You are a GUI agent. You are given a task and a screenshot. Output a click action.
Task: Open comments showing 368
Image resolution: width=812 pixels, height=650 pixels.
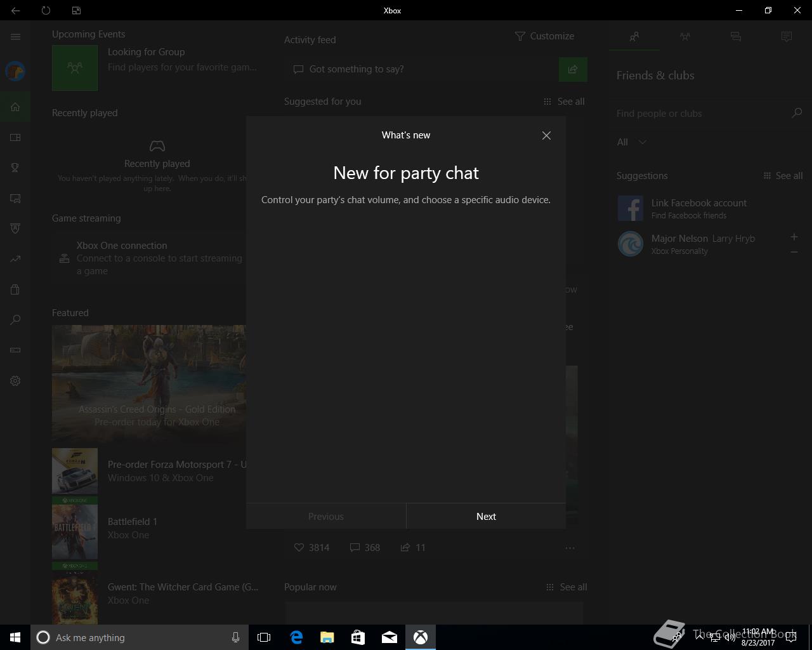pyautogui.click(x=365, y=548)
